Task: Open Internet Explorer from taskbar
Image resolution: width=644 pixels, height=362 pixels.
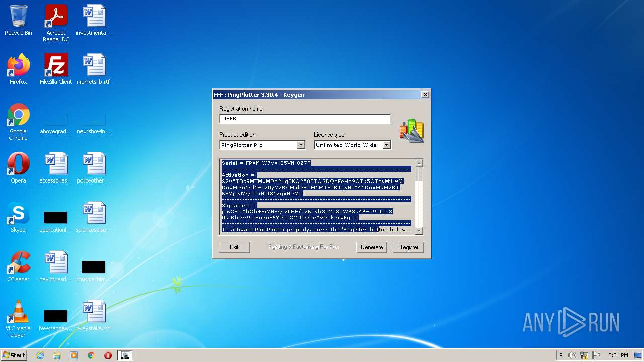Action: [40, 355]
